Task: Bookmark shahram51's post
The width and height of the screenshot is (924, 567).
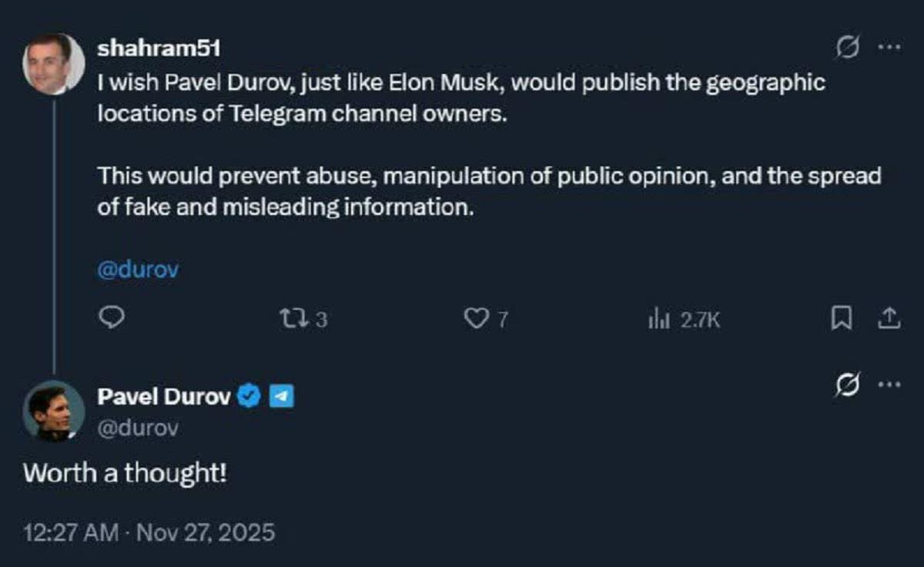Action: pyautogui.click(x=842, y=317)
